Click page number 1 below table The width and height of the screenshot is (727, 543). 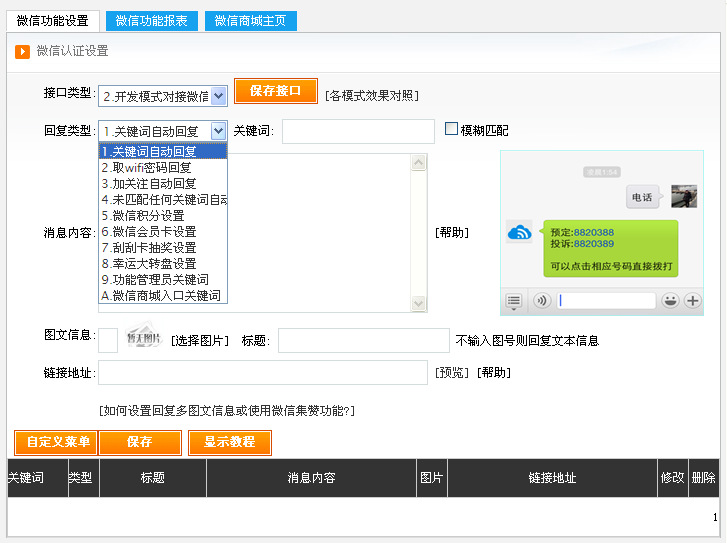point(715,517)
